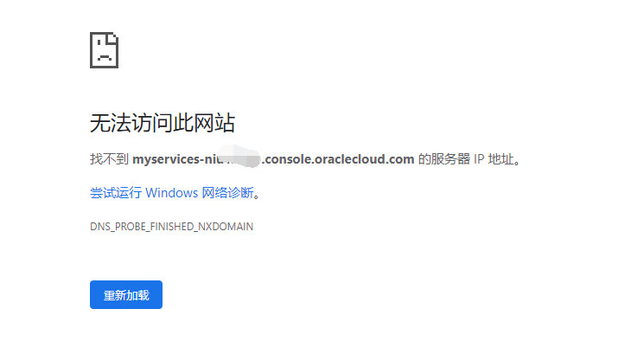This screenshot has width=644, height=354.
Task: Select the DNS_PROBE_FINISHED_NXDOMAIN error code
Action: coord(172,227)
